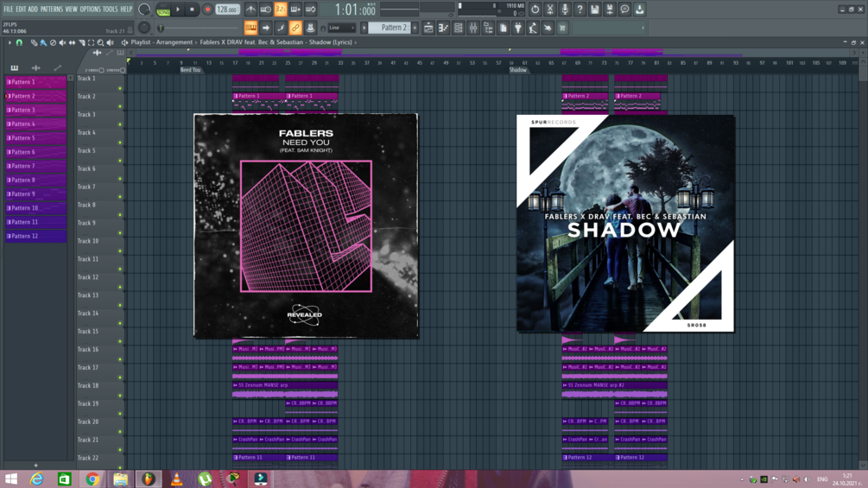Screen dimensions: 868x488
Task: Click arrow after Playlist breadcrumb
Action: [196, 42]
